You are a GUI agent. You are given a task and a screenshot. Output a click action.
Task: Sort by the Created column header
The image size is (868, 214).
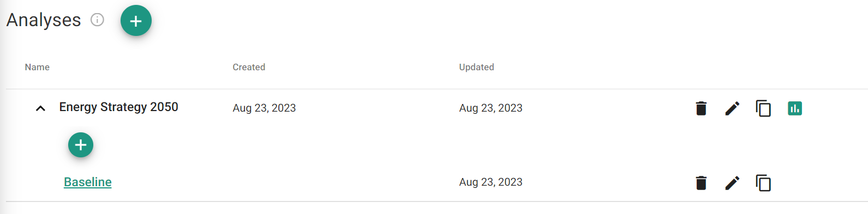249,67
